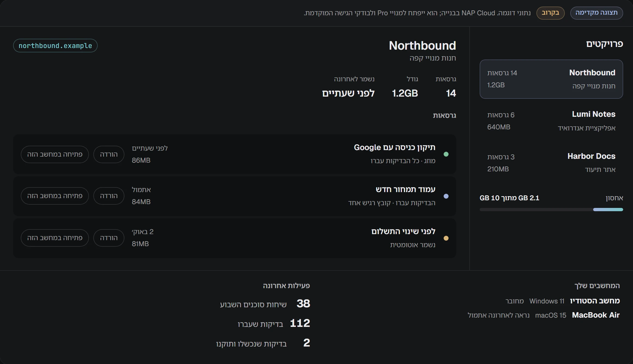
Task: Download the Google sign-in fix version
Action: coord(109,154)
